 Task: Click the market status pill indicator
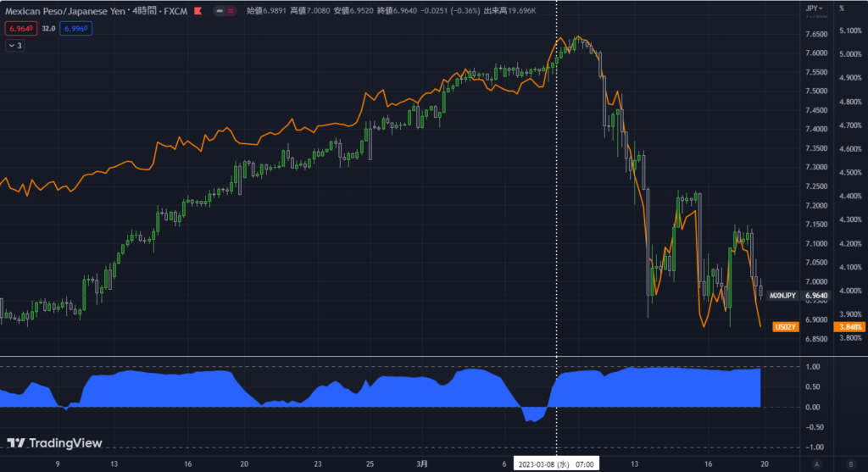225,12
